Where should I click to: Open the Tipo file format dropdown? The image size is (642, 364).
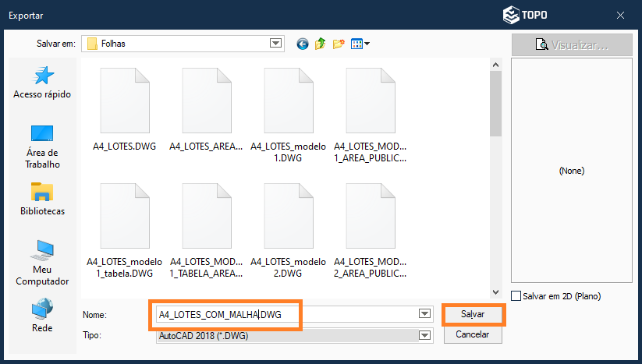pos(424,335)
